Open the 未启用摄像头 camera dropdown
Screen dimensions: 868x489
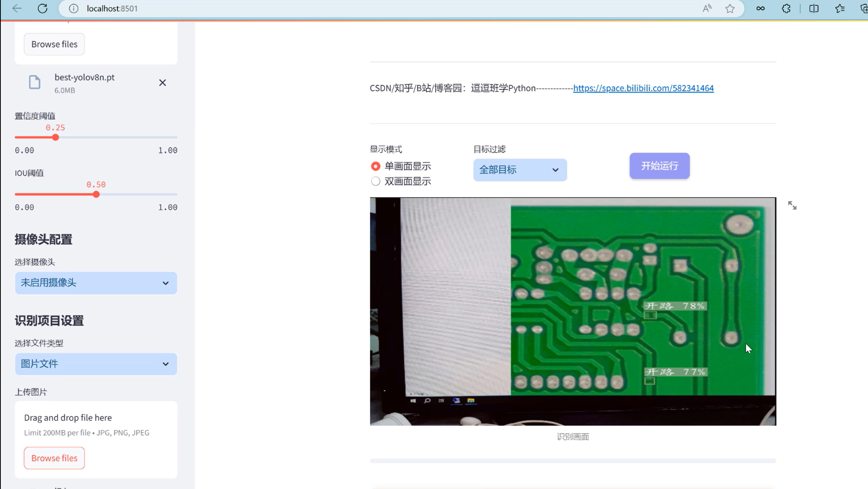point(96,283)
